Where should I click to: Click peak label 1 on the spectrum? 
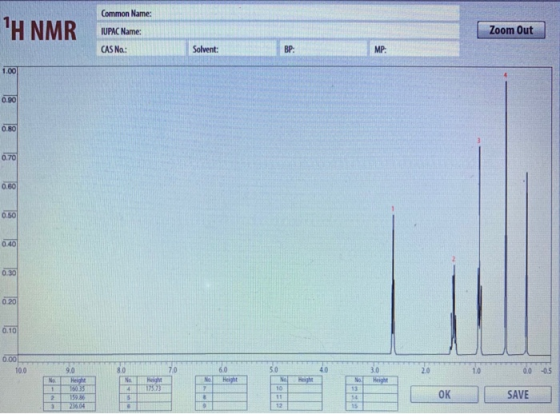point(393,208)
